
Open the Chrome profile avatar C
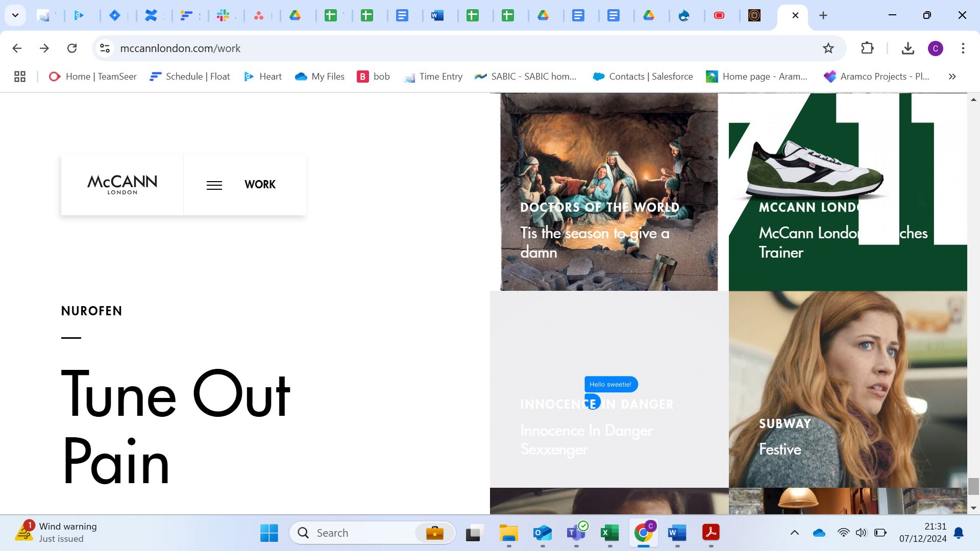click(936, 48)
